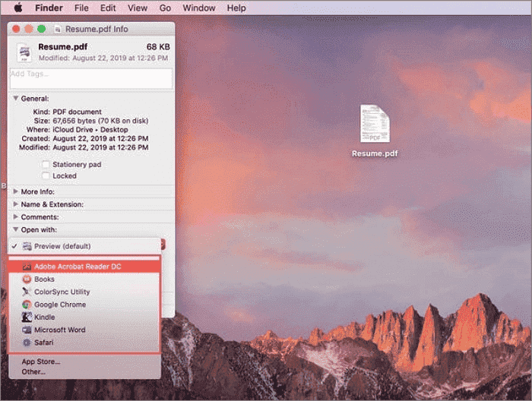Select the Resume.pdf file icon on the desktop
The image size is (532, 401).
pyautogui.click(x=375, y=123)
